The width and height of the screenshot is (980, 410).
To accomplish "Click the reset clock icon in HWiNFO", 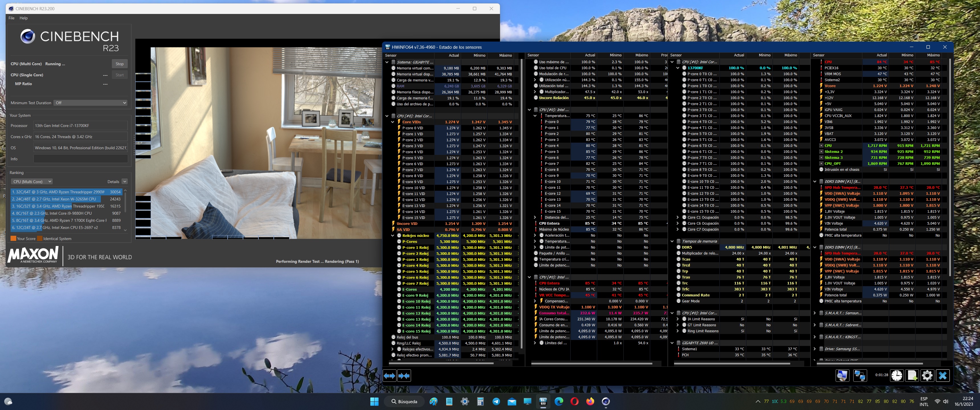I will point(897,376).
